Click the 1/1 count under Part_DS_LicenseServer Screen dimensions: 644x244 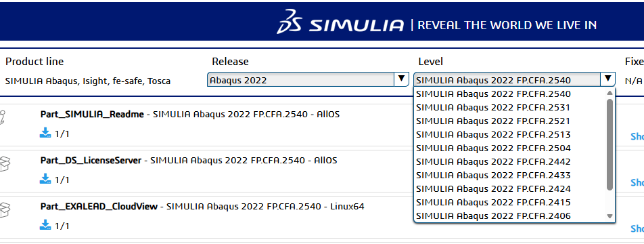click(62, 180)
